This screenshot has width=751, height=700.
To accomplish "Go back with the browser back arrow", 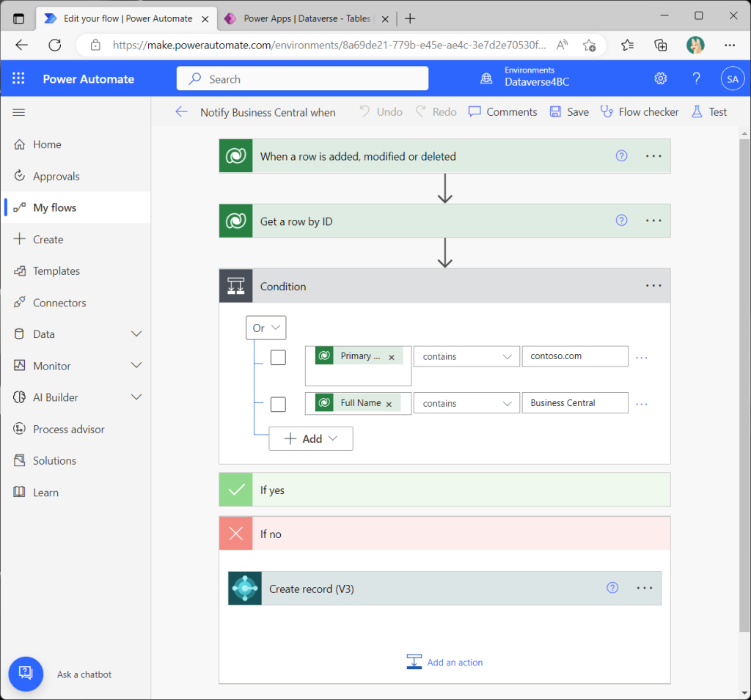I will pyautogui.click(x=21, y=45).
